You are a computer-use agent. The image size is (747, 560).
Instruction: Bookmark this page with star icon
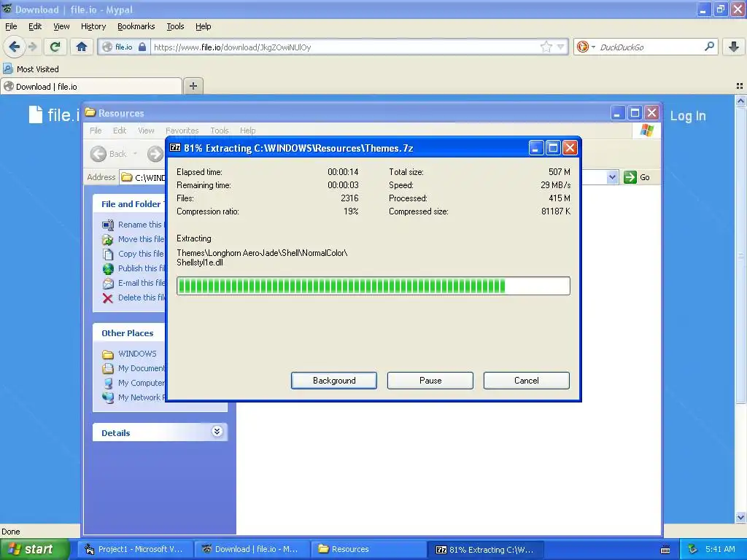[x=546, y=47]
